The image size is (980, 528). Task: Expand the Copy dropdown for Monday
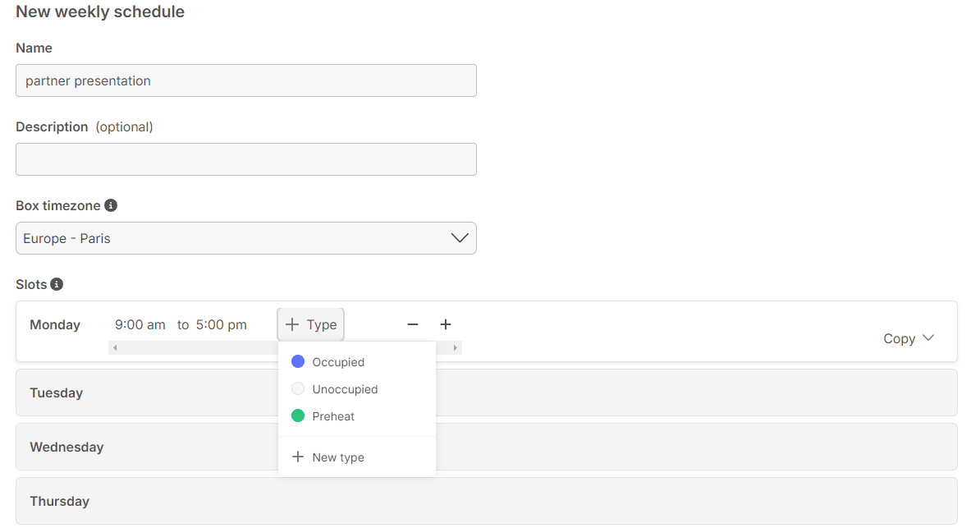[909, 338]
